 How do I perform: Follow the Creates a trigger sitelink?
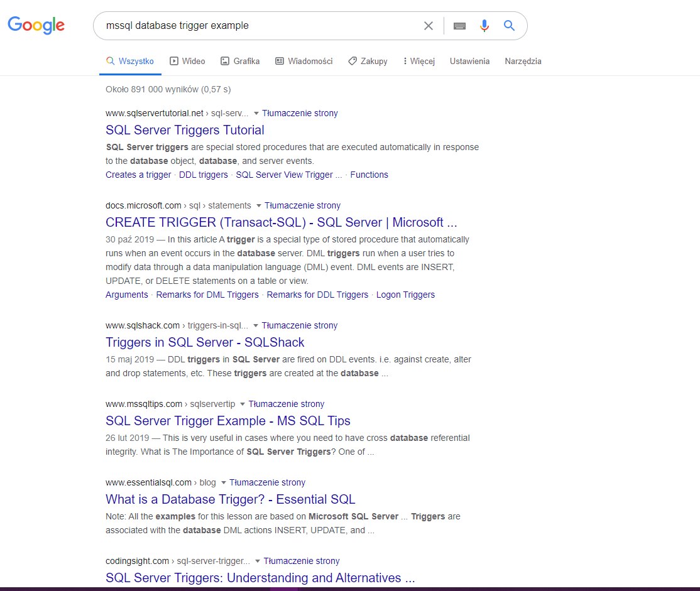pos(138,175)
